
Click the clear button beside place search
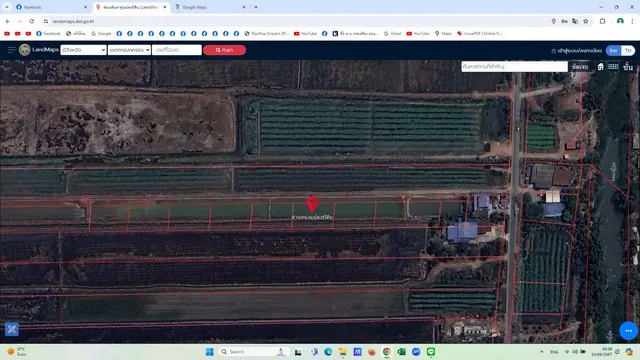[x=580, y=67]
